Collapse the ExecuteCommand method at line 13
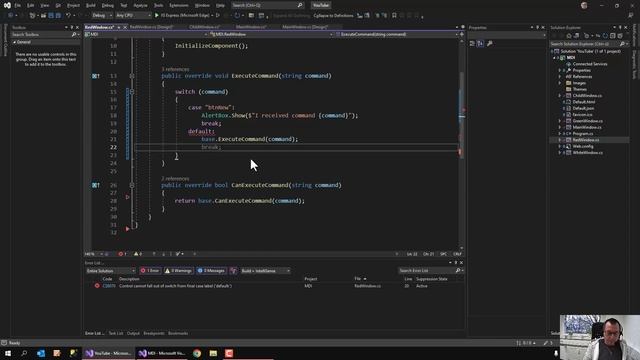The width and height of the screenshot is (640, 360). 132,76
